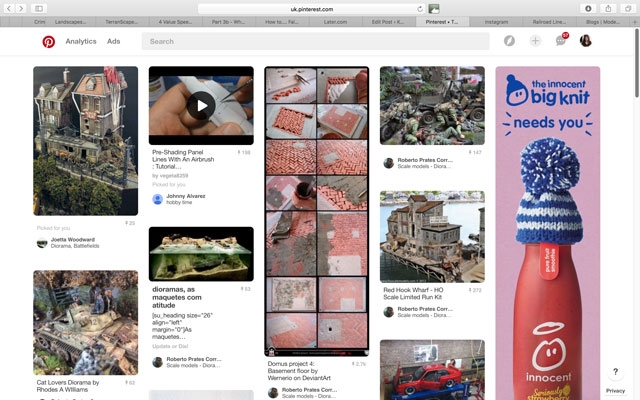This screenshot has width=640, height=400.
Task: Switch to How to... tab
Action: 282,22
